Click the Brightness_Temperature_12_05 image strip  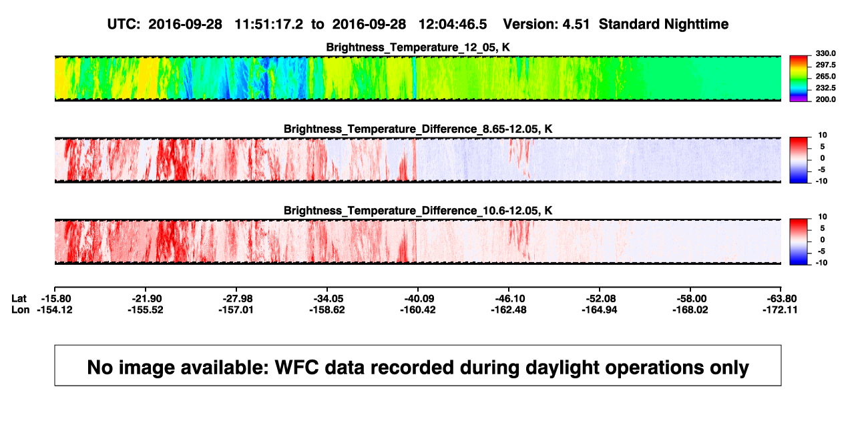tap(418, 78)
